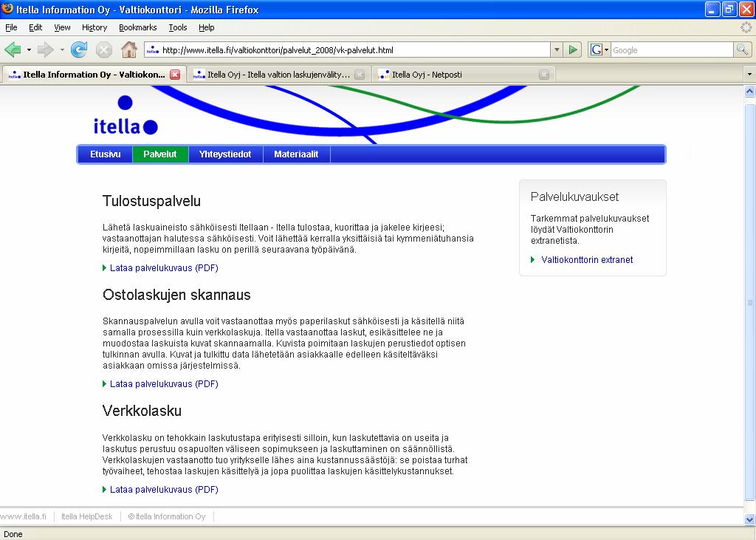Close the Firefox window
The height and width of the screenshot is (540, 756).
(746, 9)
